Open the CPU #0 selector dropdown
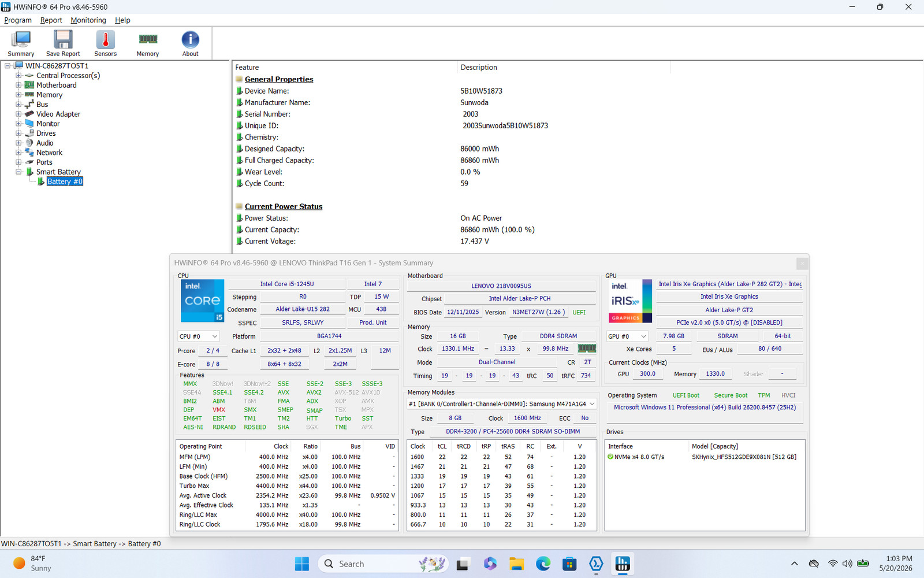This screenshot has width=924, height=578. point(199,336)
